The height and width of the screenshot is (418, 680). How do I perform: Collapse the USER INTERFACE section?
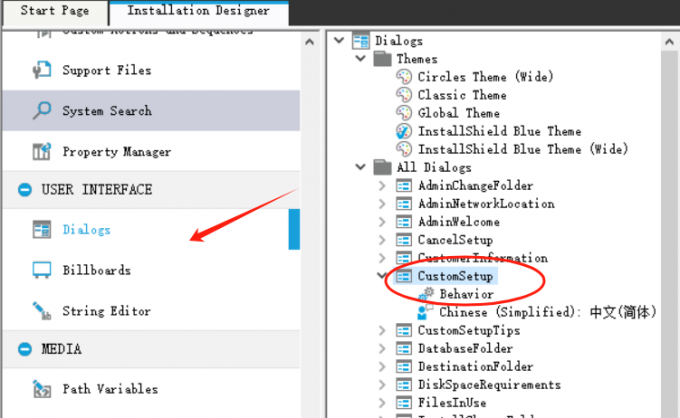[x=21, y=190]
